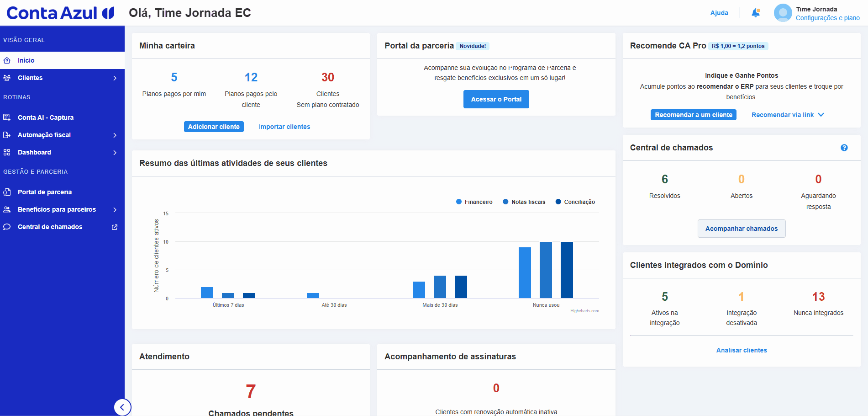Screen dimensions: 868x416
Task: Click the 13 Nunca integrados count
Action: coord(818,297)
